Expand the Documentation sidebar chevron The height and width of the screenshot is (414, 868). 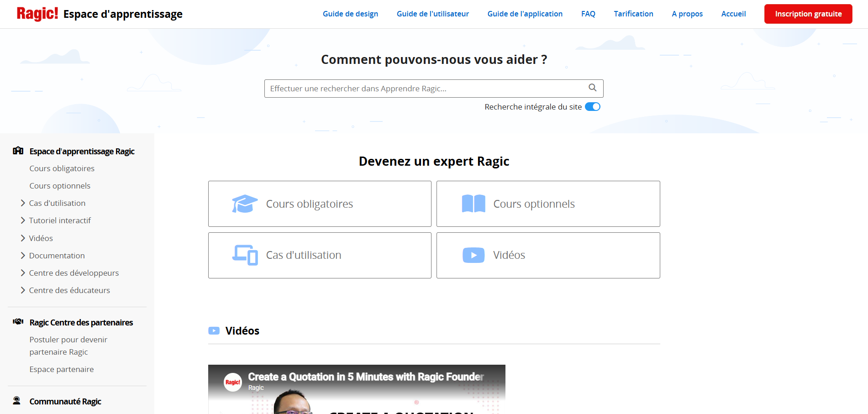[23, 256]
